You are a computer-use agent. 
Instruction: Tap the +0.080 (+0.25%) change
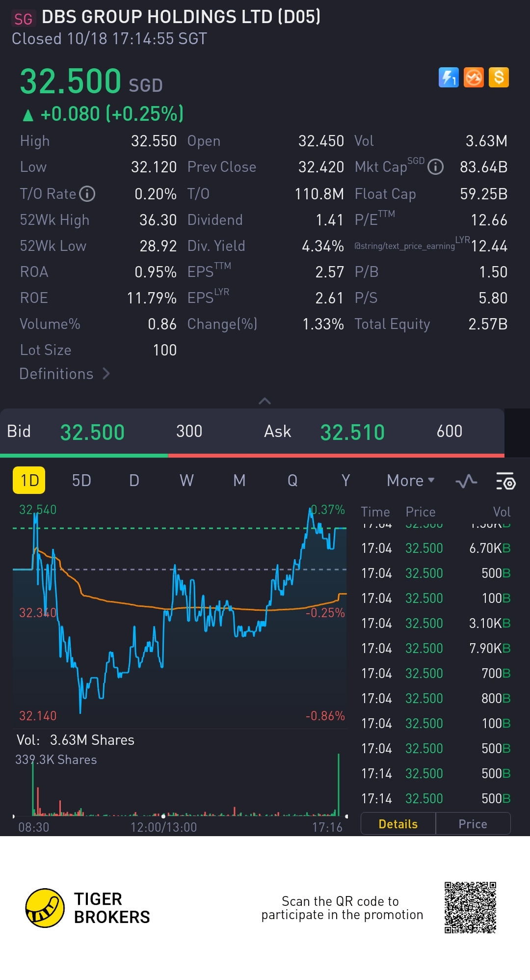tap(103, 114)
